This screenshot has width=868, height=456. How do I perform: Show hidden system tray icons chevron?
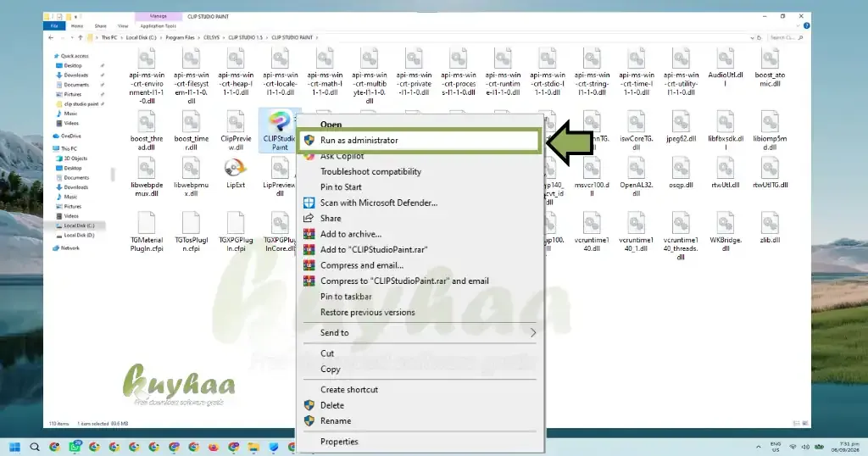point(758,447)
